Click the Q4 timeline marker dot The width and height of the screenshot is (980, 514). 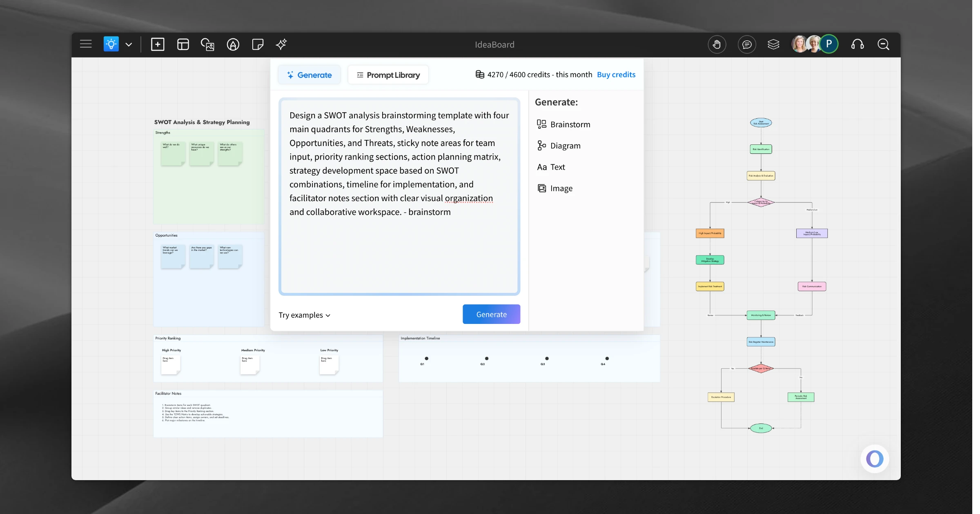[607, 359]
